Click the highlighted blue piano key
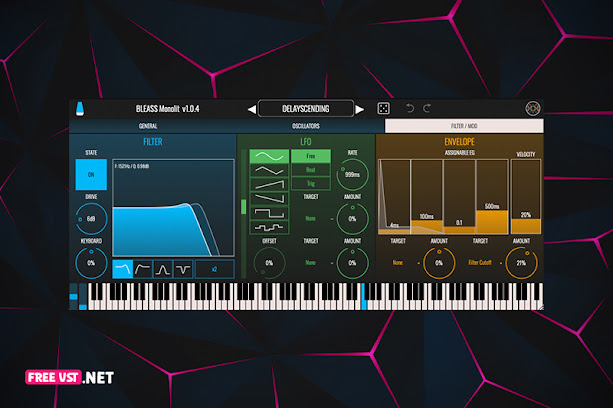This screenshot has width=613, height=408. (363, 297)
